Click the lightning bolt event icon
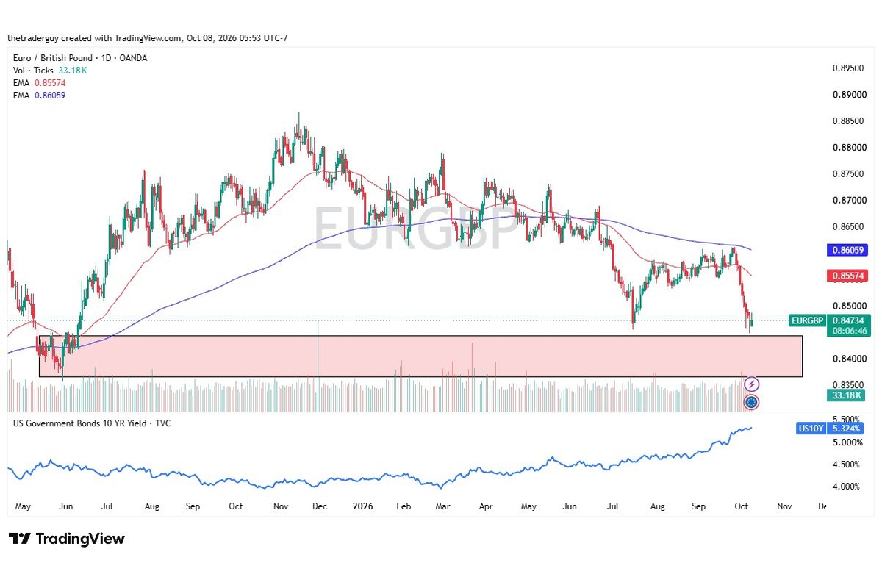 (x=751, y=384)
